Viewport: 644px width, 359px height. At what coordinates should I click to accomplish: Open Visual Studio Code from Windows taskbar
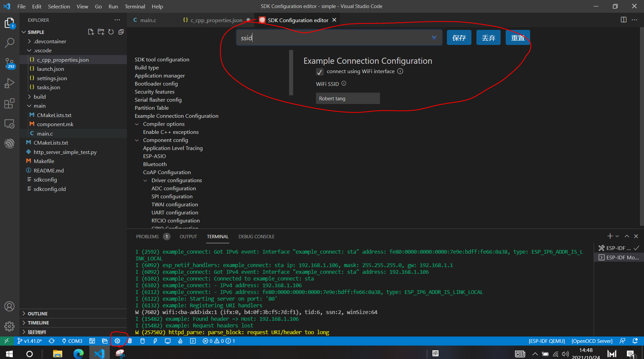point(99,353)
